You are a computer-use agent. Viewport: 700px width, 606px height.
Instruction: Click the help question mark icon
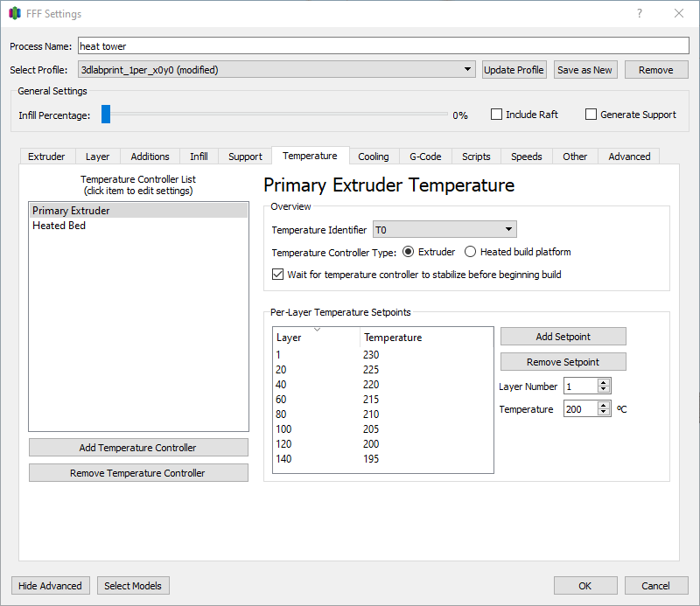click(x=640, y=13)
